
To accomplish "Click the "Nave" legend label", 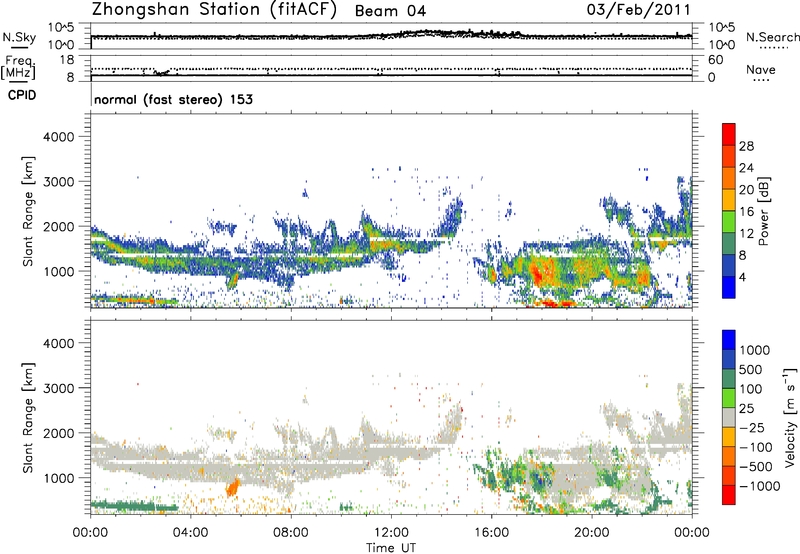I will [x=761, y=69].
